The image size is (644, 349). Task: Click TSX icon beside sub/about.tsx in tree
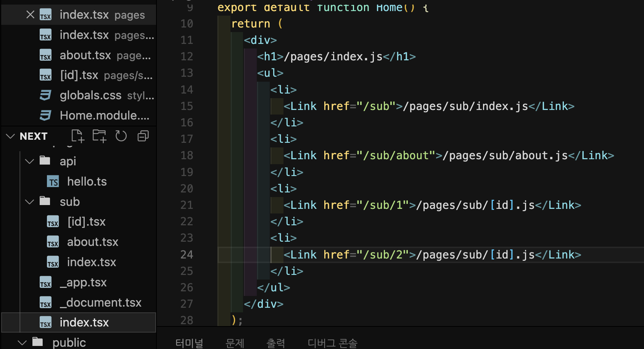(53, 242)
